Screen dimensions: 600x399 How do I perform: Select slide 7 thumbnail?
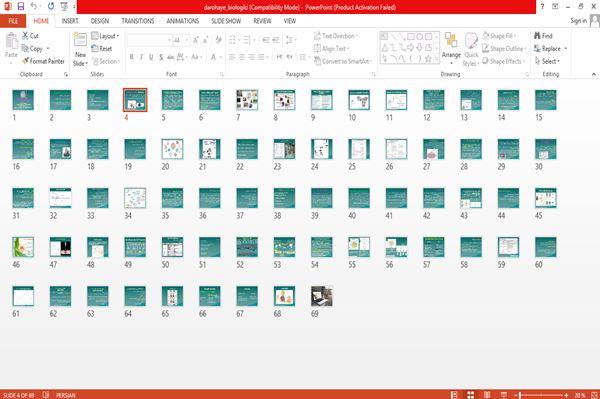[x=247, y=100]
